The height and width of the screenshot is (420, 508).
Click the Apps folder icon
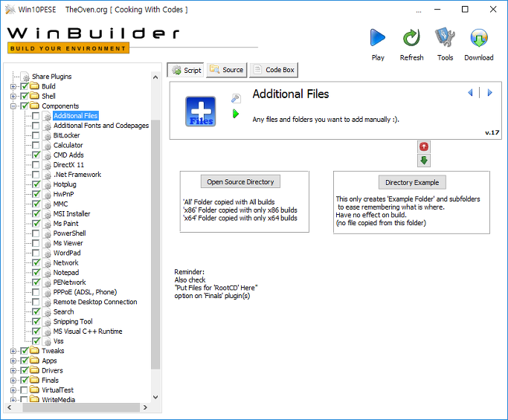35,361
